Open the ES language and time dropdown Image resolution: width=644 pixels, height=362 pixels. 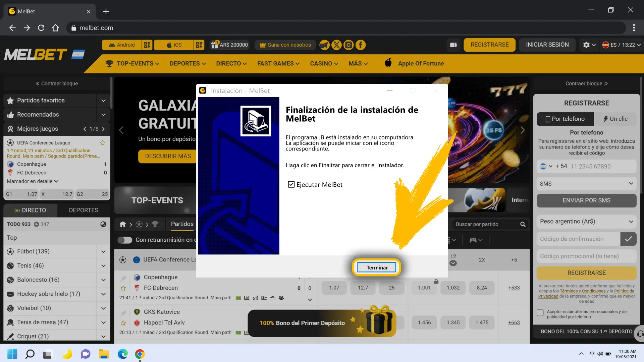pyautogui.click(x=621, y=45)
